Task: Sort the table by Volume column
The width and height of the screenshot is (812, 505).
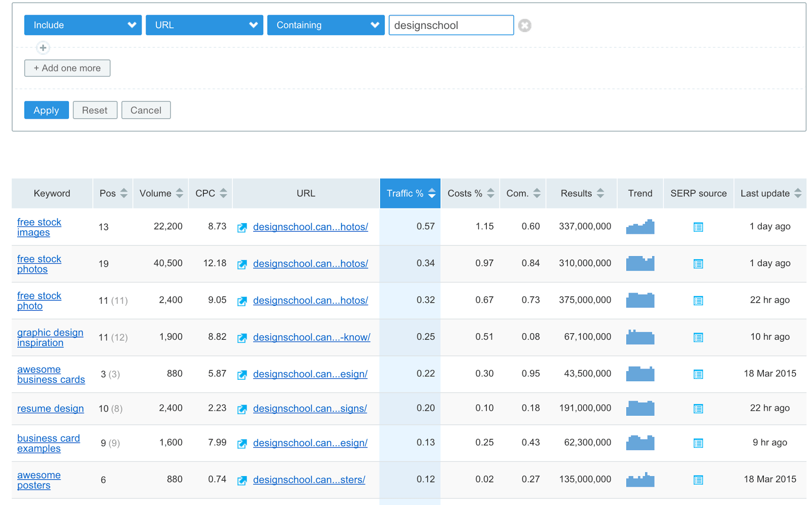Action: click(180, 193)
